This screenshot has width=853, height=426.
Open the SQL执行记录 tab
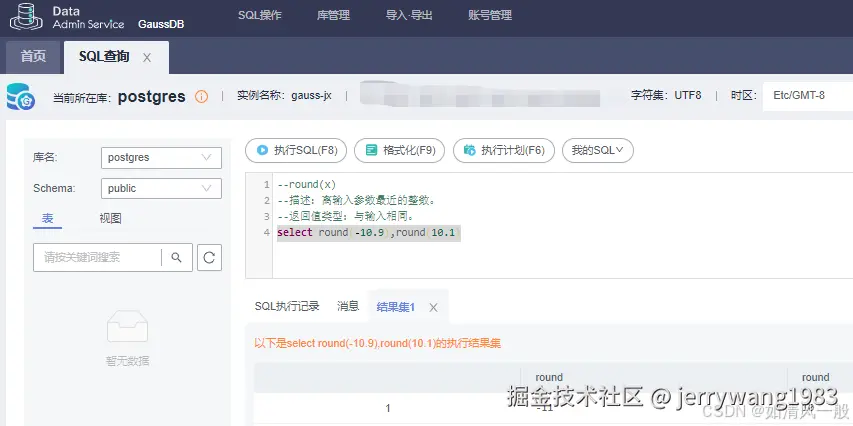tap(287, 306)
